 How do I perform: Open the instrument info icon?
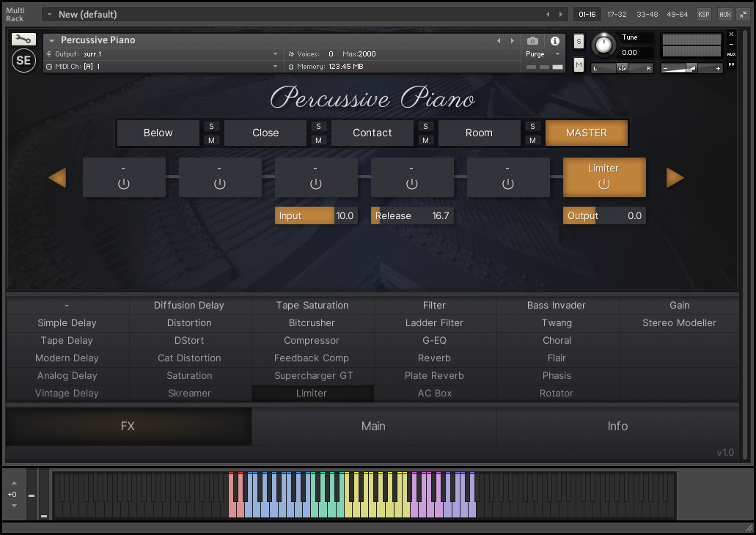pyautogui.click(x=555, y=41)
